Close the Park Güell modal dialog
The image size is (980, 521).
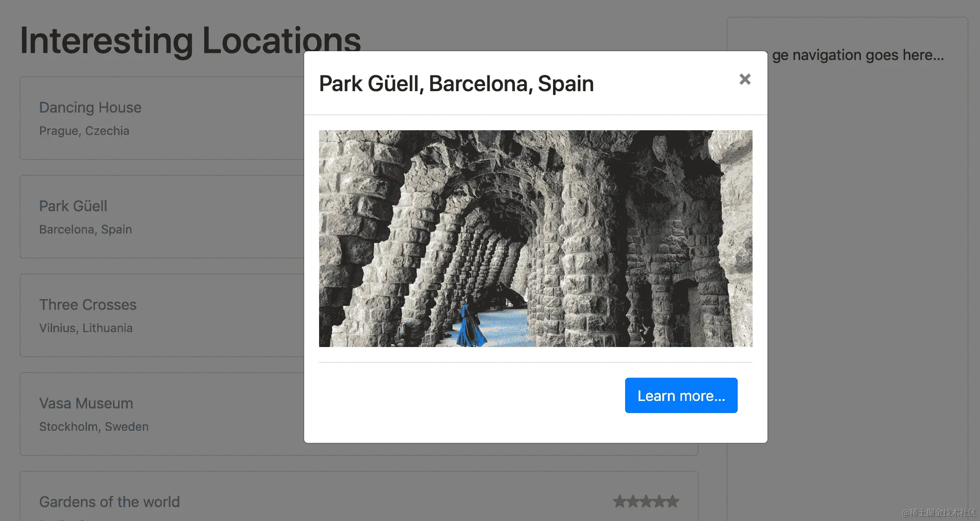745,80
